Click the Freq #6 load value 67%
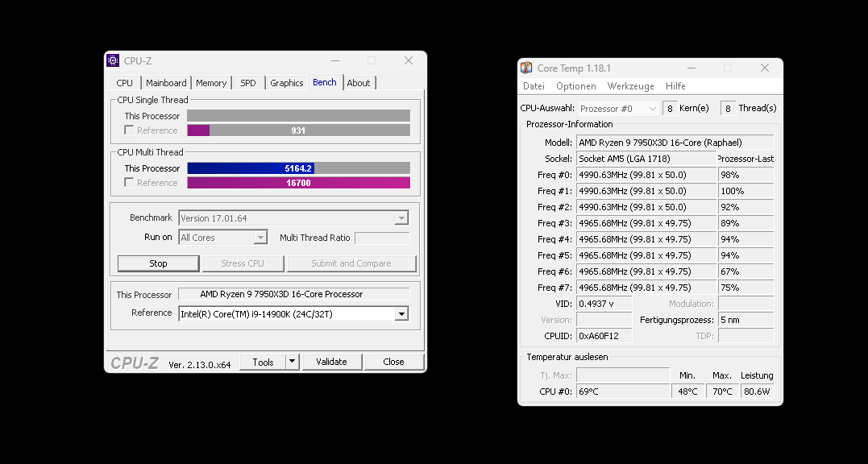 (x=745, y=271)
